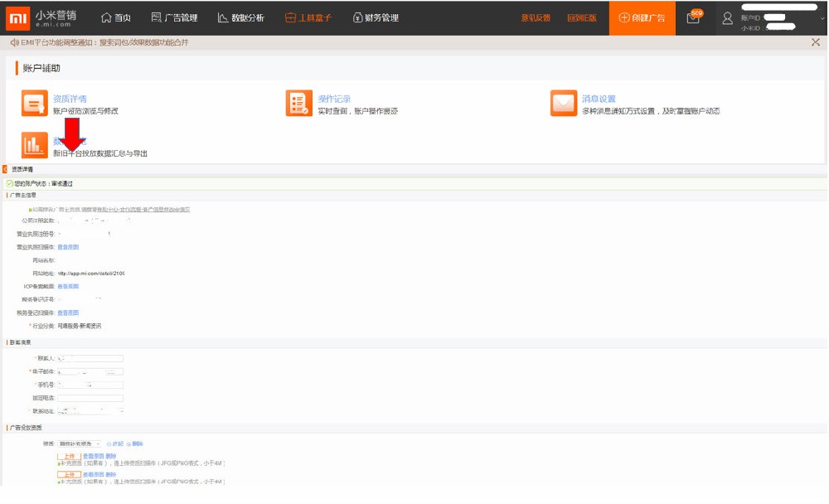Collapse panel using orange back arrow by 资质详情
This screenshot has width=829, height=504.
tap(5, 169)
